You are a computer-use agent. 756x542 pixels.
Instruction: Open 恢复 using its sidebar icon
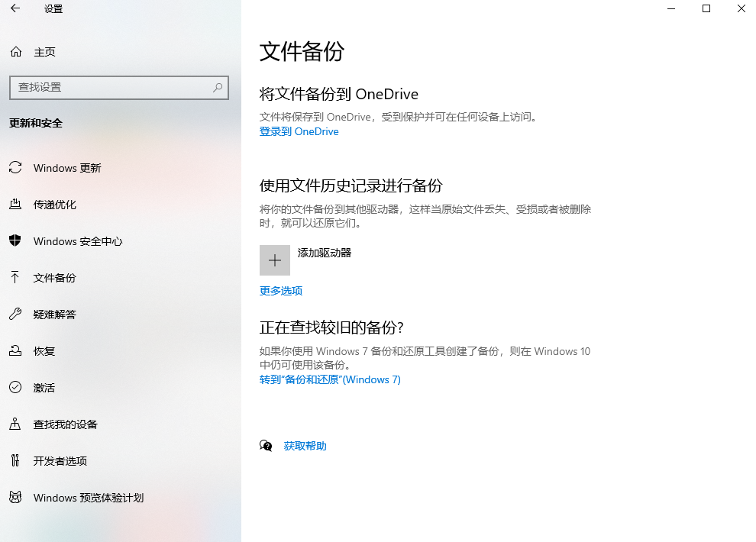point(15,351)
